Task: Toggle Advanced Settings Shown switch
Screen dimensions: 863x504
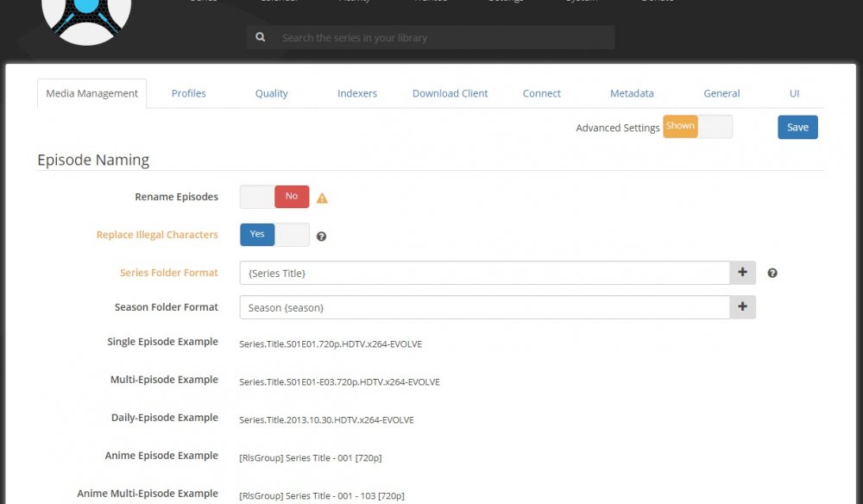Action: click(697, 127)
